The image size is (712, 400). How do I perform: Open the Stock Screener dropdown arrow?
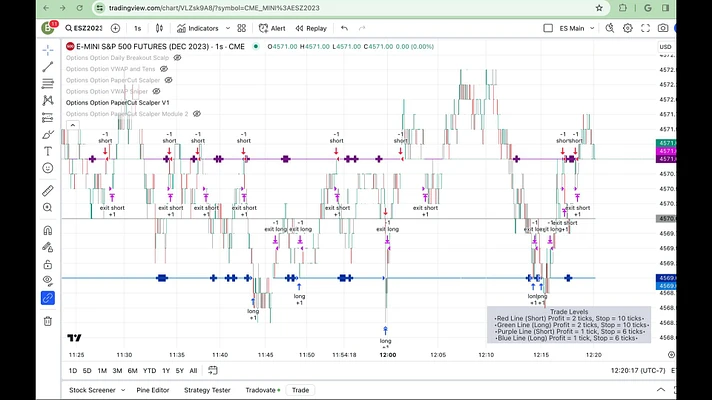tap(123, 390)
